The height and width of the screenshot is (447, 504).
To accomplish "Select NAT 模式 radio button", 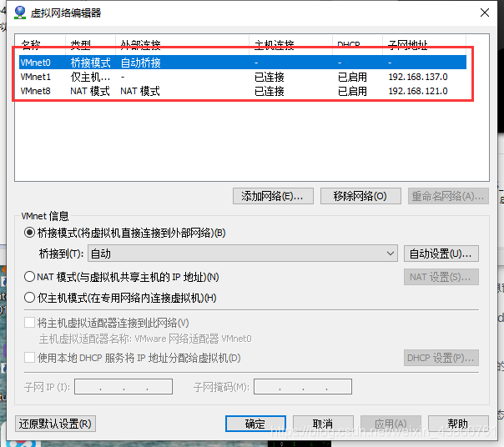I will coord(29,276).
